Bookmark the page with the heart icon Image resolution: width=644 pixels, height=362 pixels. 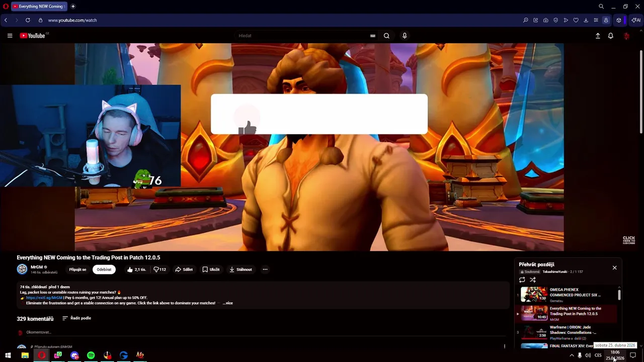click(576, 20)
